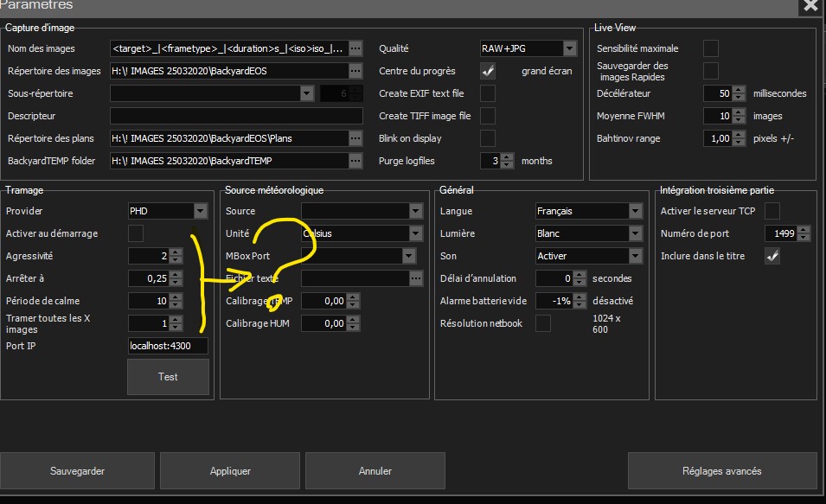The width and height of the screenshot is (826, 504).
Task: Adjust Arrêter à value stepper
Action: [176, 278]
